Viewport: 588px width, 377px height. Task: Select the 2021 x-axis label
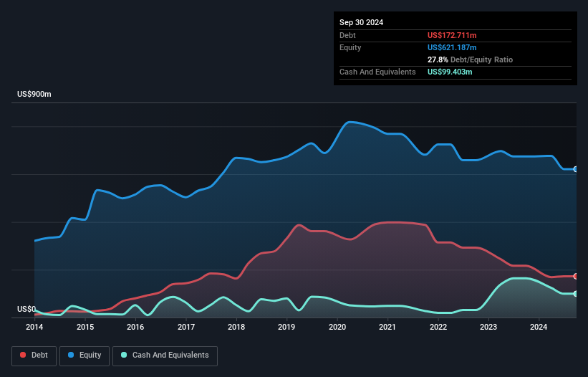387,327
